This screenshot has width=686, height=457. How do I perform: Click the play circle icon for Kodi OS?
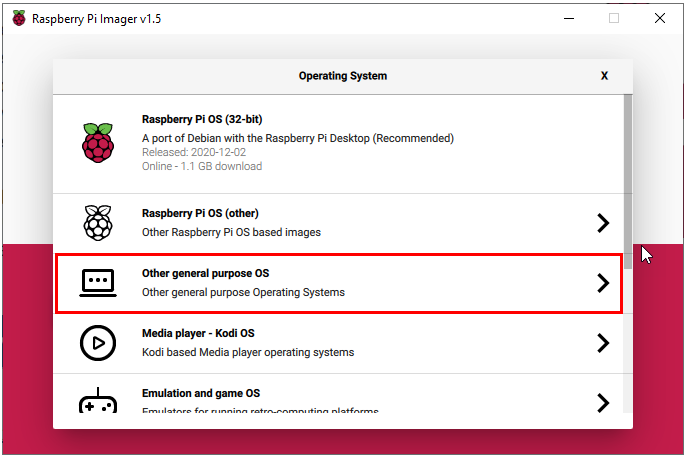click(98, 343)
